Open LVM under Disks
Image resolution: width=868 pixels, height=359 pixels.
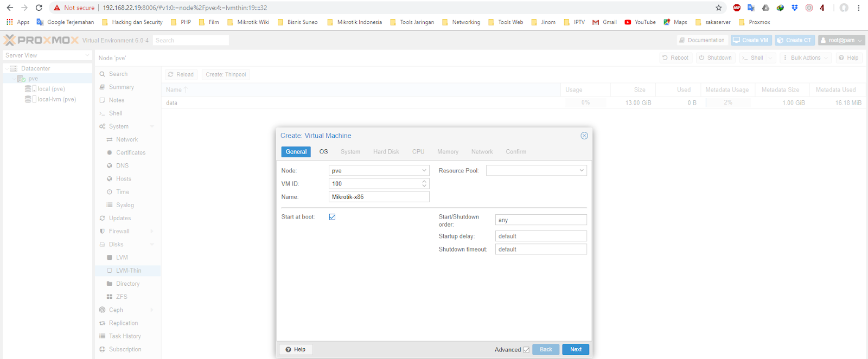[x=122, y=258]
